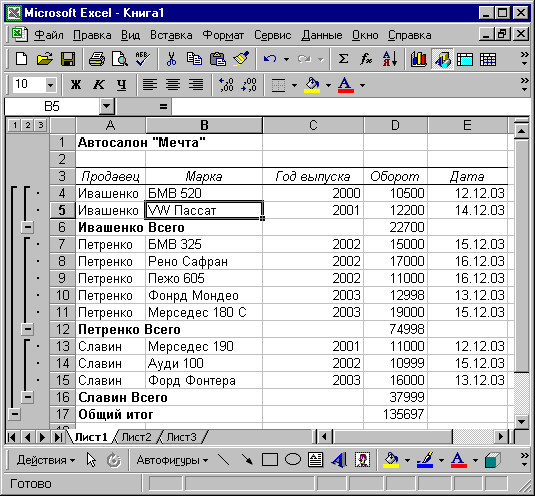Create a new blank workbook
This screenshot has width=535, height=496.
point(21,59)
